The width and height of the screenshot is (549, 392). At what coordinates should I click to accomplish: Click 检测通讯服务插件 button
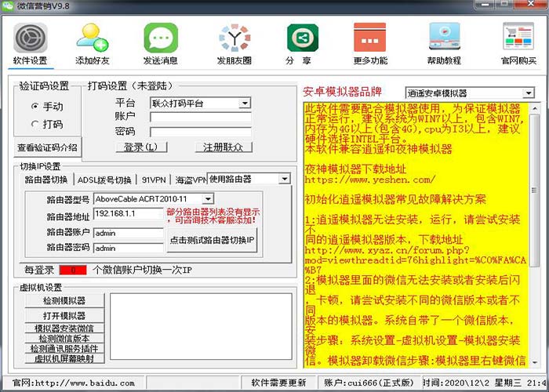point(64,349)
